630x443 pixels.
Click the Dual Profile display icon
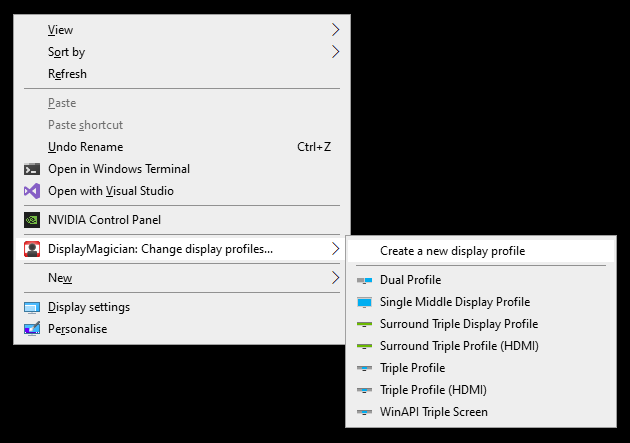(364, 280)
